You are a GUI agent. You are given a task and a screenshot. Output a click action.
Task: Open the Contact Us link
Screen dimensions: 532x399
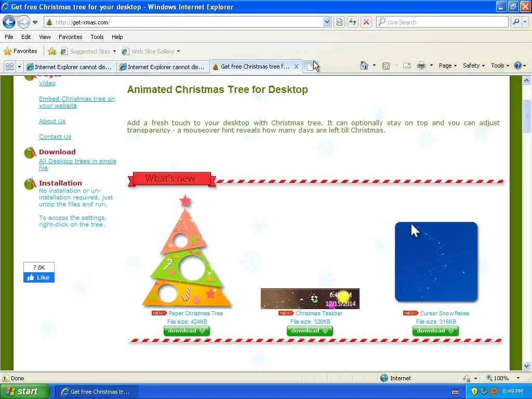click(55, 137)
